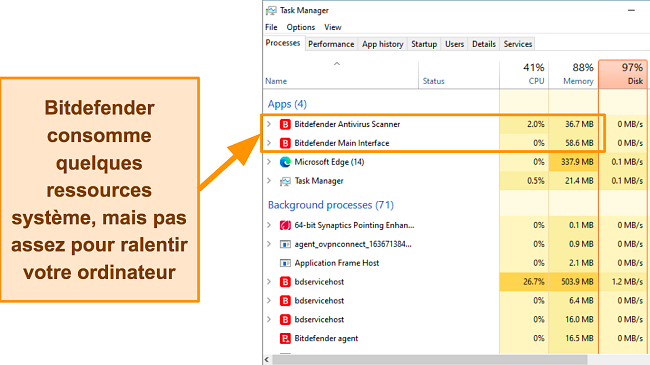The width and height of the screenshot is (650, 365).
Task: Click the Task Manager process row icon
Action: tap(285, 181)
